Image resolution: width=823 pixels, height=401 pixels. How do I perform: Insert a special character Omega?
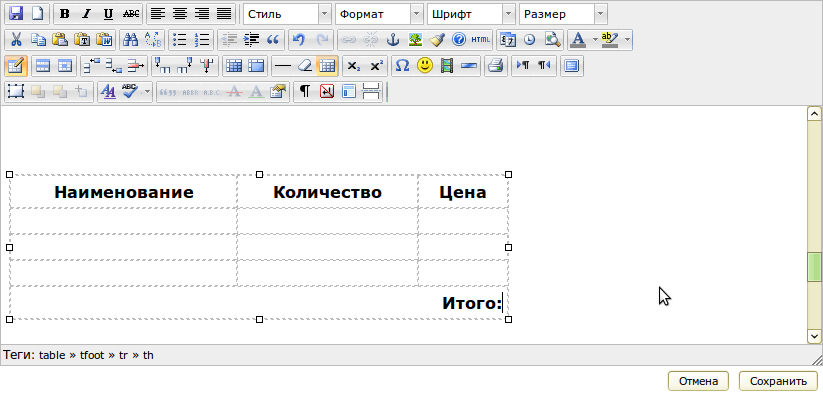click(x=403, y=66)
